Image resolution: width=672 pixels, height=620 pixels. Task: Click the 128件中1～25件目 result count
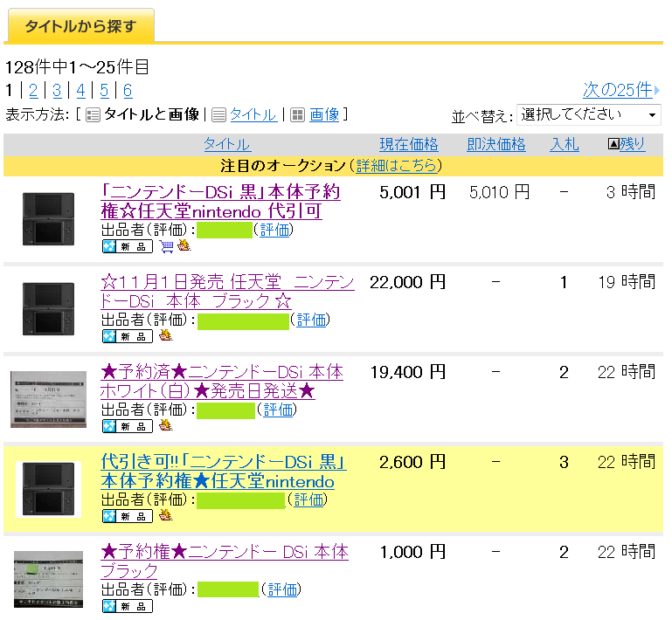point(78,67)
